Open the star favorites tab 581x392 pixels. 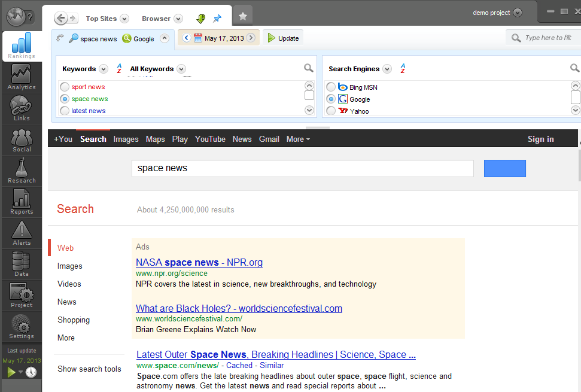(x=243, y=16)
